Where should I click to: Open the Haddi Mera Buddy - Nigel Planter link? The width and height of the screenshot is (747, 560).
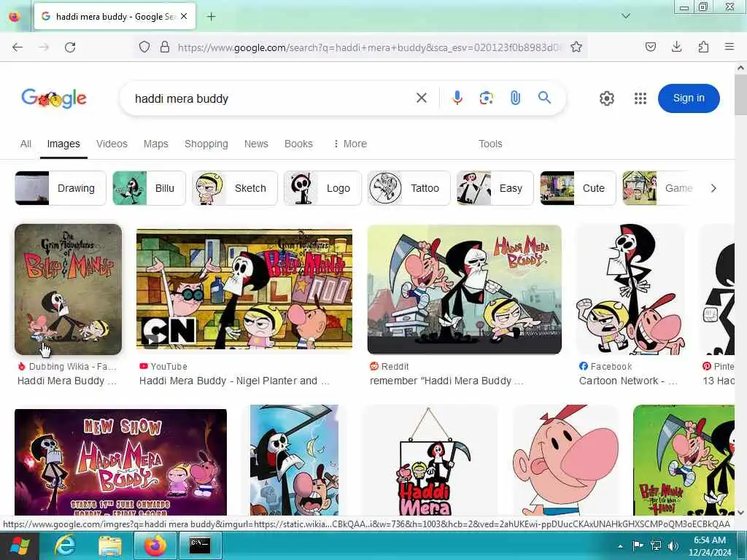coord(234,381)
